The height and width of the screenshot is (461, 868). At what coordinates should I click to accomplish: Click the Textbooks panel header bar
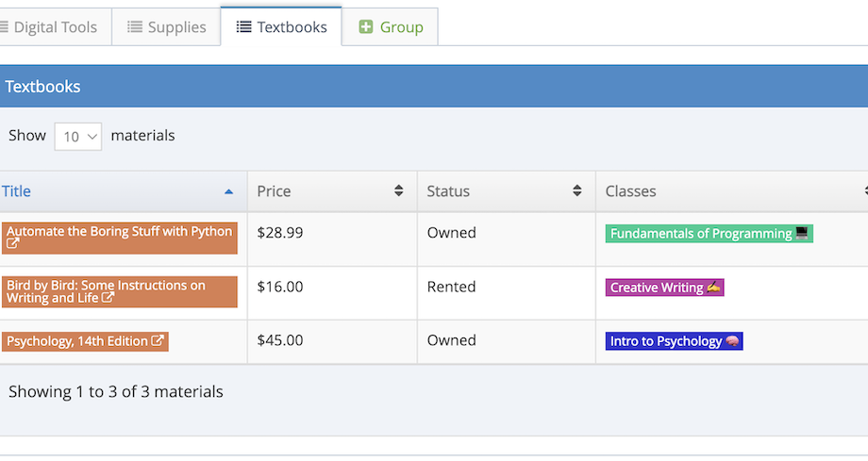point(434,87)
